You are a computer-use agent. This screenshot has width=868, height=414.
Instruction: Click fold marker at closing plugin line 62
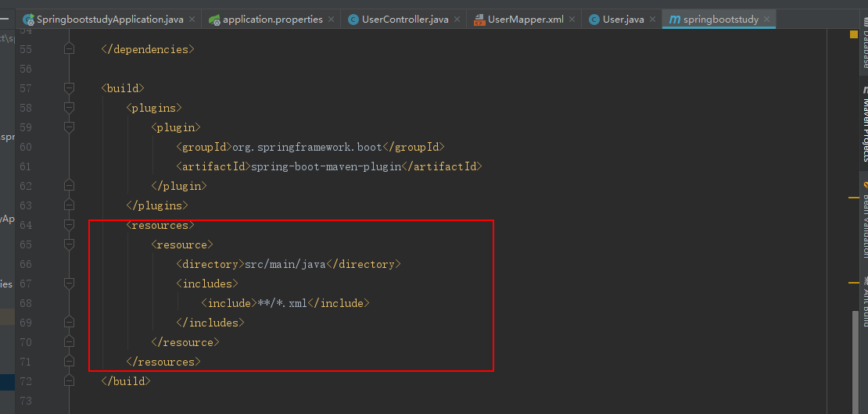pos(69,186)
